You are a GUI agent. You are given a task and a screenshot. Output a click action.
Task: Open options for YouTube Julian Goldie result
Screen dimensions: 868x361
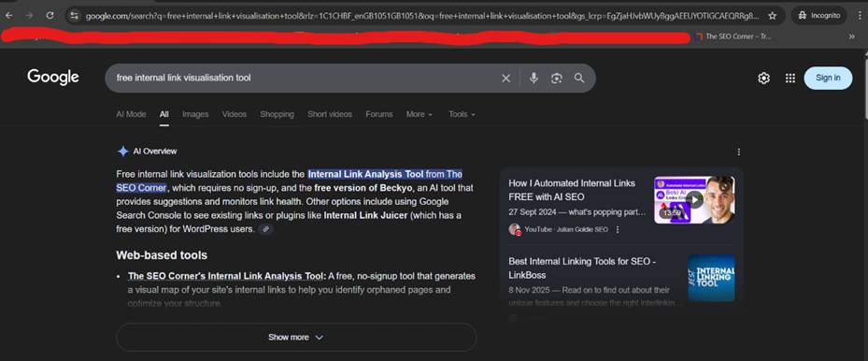618,229
